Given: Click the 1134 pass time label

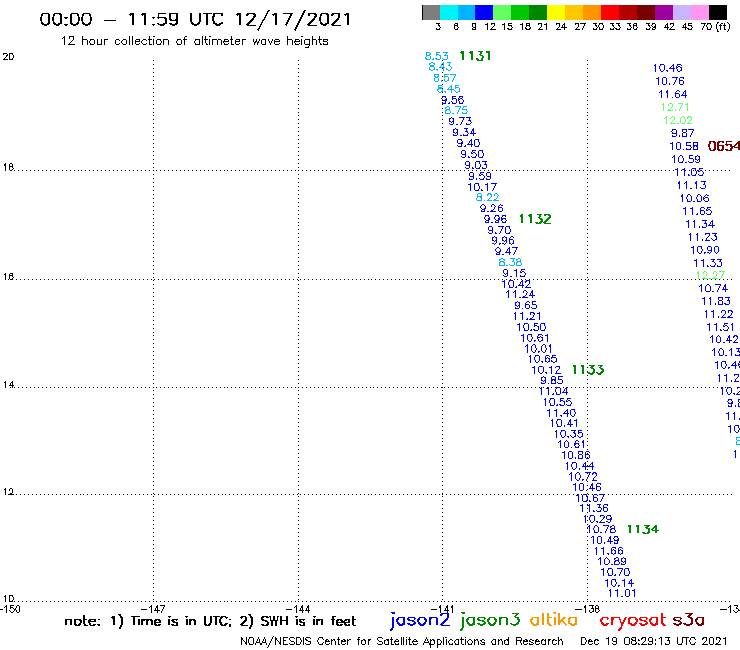Looking at the screenshot, I should coord(643,529).
